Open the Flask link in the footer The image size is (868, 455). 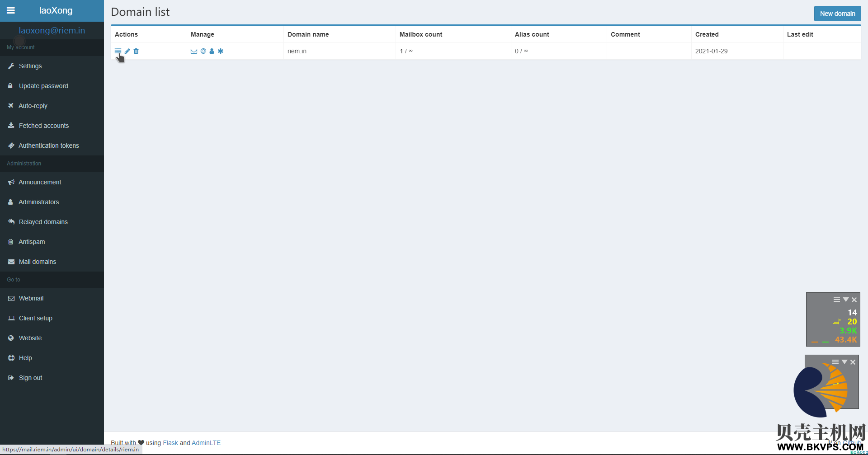pos(170,443)
